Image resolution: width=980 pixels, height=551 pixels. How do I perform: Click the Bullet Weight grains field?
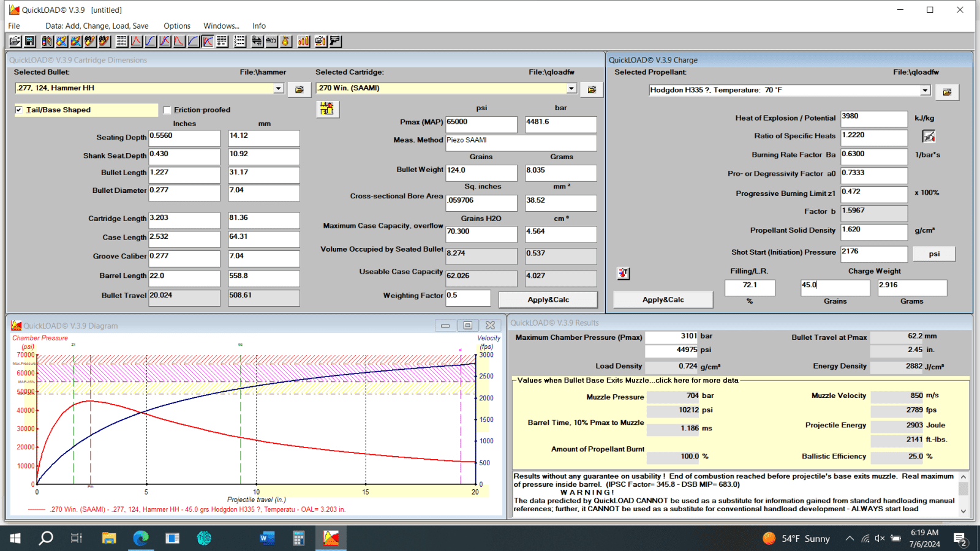pyautogui.click(x=481, y=173)
